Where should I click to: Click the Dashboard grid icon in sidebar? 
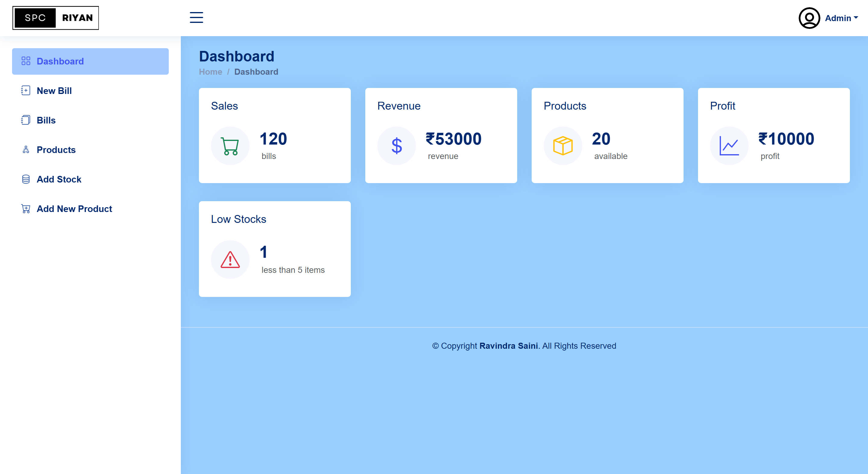[x=26, y=61]
